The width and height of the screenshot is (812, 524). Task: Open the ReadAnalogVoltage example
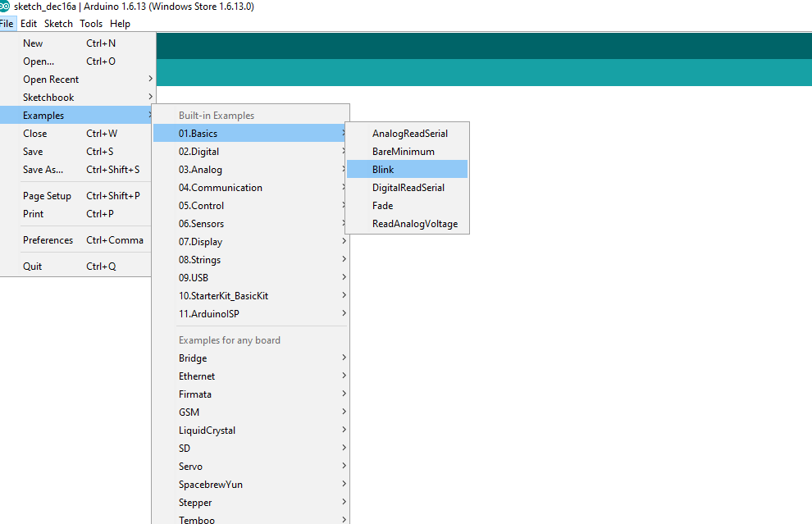pyautogui.click(x=414, y=224)
